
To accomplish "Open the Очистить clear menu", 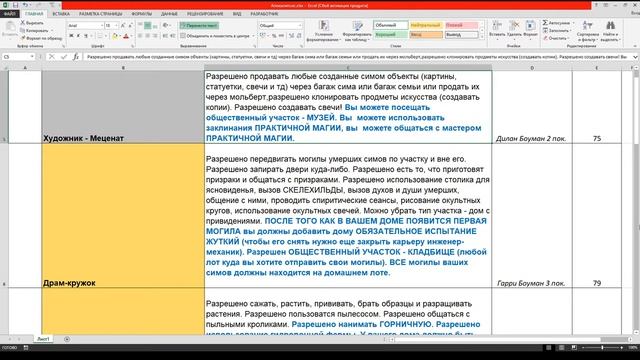I will tap(556, 38).
